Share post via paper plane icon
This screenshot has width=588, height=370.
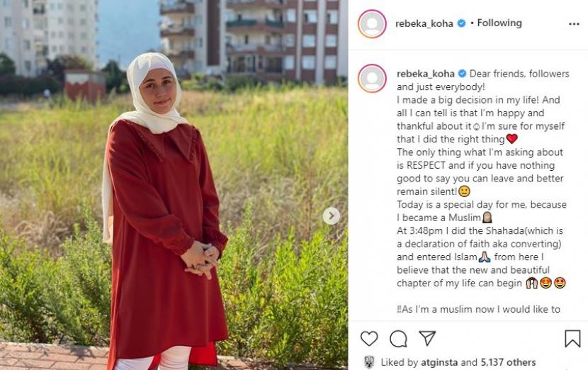click(x=427, y=338)
